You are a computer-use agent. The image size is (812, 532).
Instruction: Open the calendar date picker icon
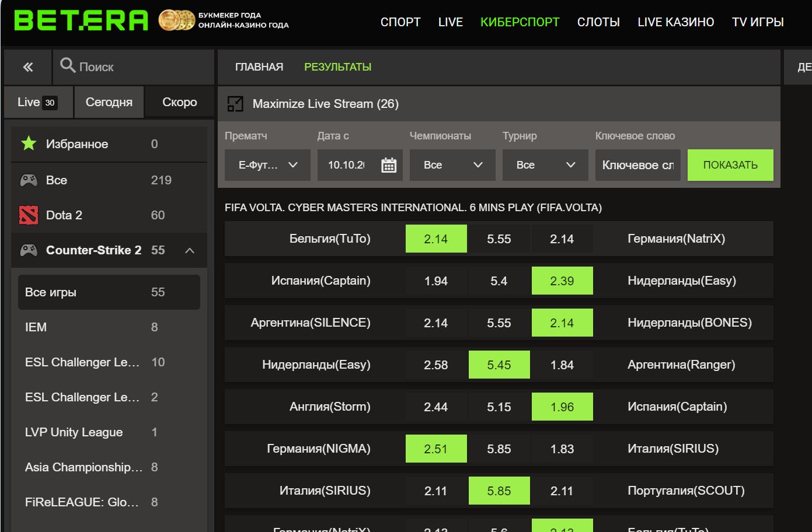coord(389,165)
